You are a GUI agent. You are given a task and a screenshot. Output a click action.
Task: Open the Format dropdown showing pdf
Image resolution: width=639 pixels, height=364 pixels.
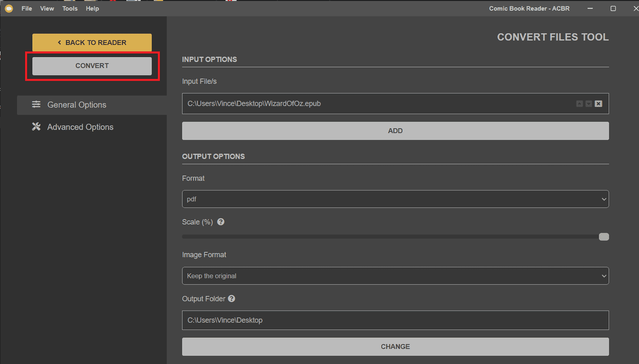(395, 198)
